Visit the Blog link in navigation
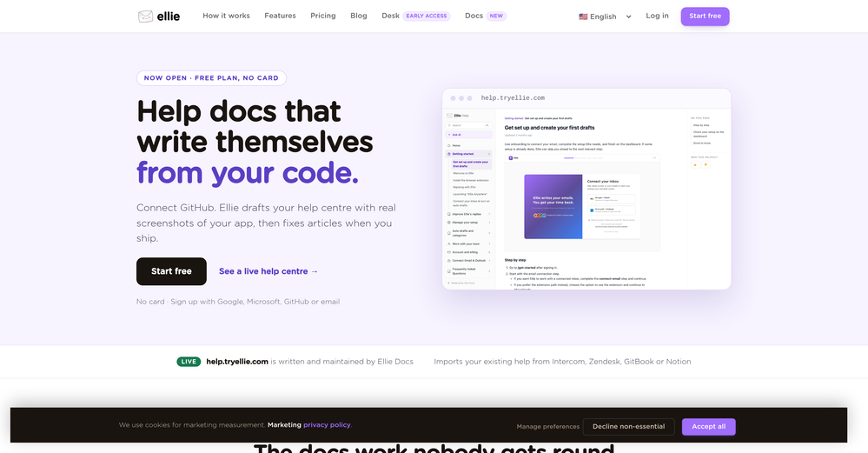 coord(359,16)
